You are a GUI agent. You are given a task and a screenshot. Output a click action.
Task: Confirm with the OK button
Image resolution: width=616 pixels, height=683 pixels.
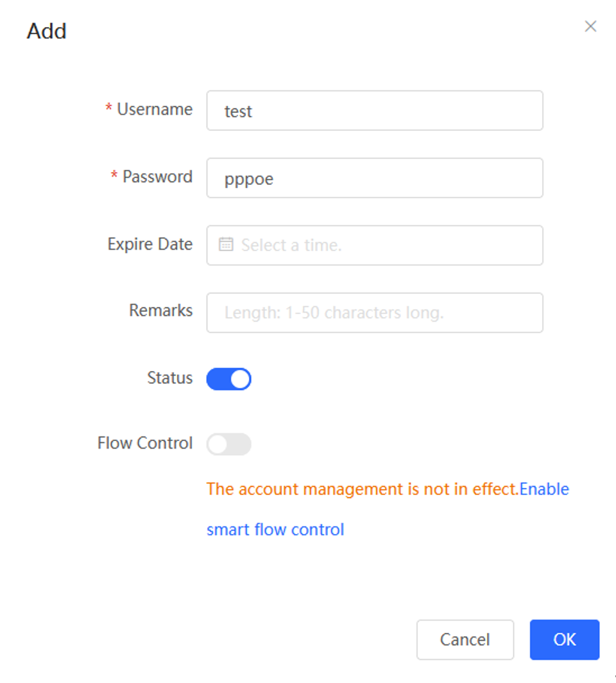[565, 640]
